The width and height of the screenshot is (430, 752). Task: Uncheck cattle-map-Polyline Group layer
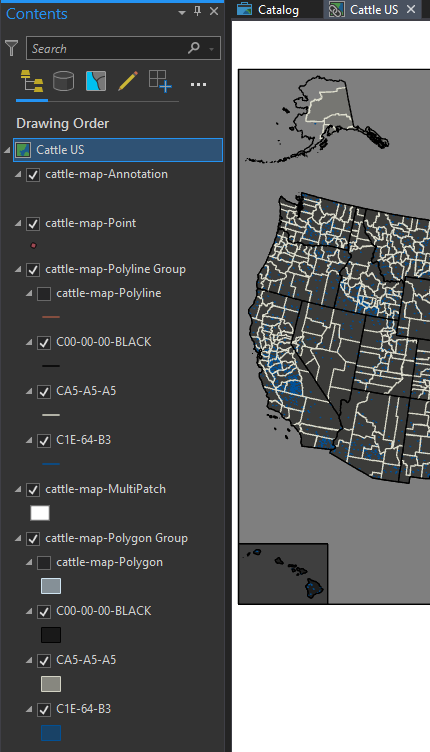33,270
